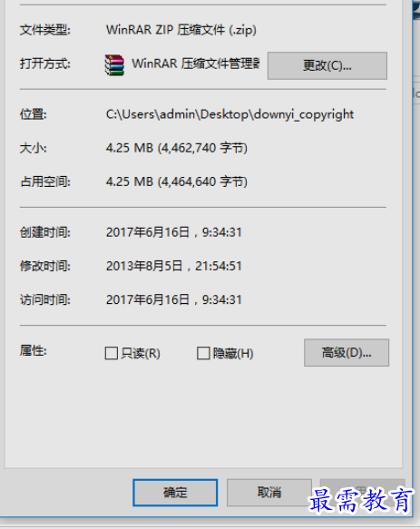Screen dimensions: 420x529
Task: Click the 位置: label
Action: point(33,114)
